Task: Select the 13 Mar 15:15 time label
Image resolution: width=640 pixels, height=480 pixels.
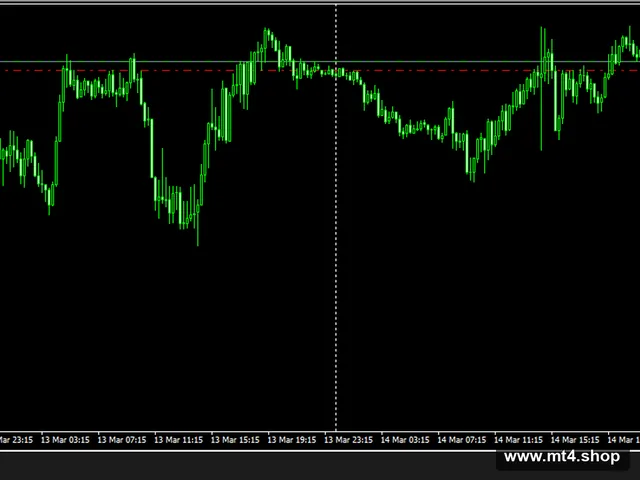Action: [236, 440]
